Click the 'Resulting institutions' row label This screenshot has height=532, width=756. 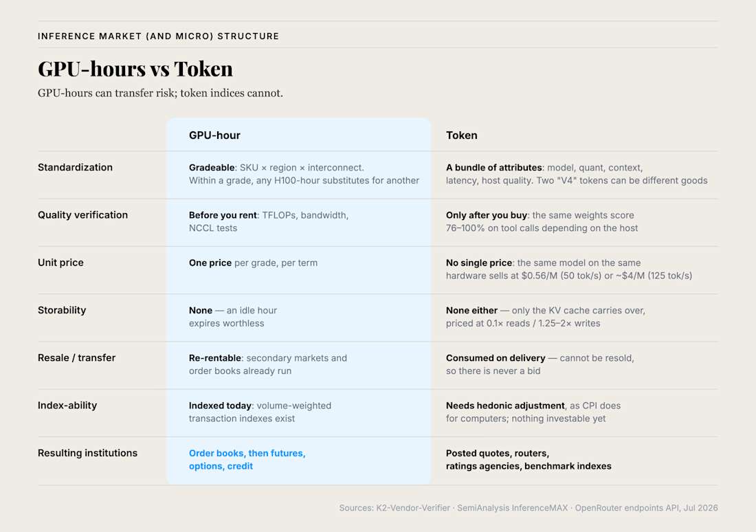(x=88, y=454)
